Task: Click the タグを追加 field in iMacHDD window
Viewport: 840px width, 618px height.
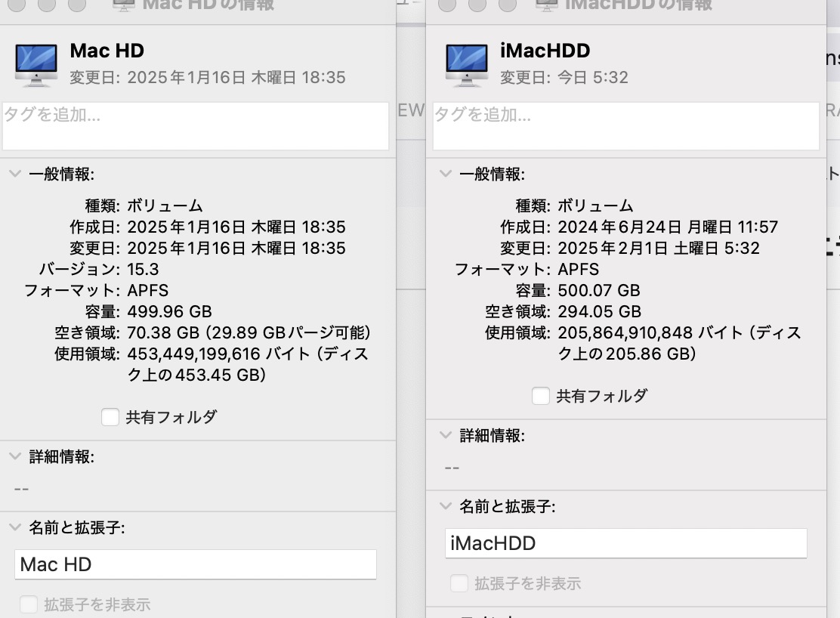Action: (625, 126)
